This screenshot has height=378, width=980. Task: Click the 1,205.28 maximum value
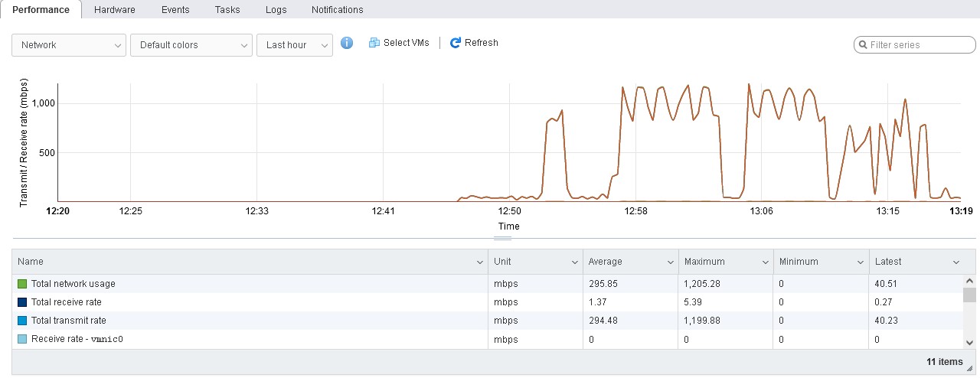(704, 284)
